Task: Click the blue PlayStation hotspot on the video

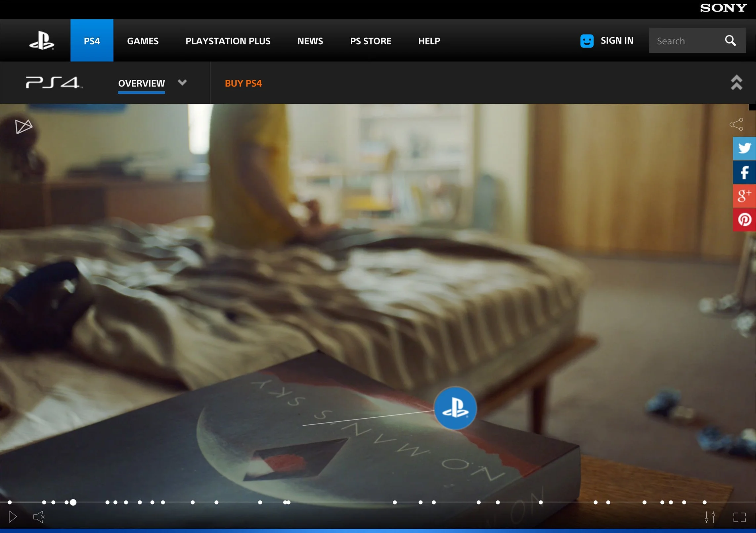Action: (x=455, y=408)
